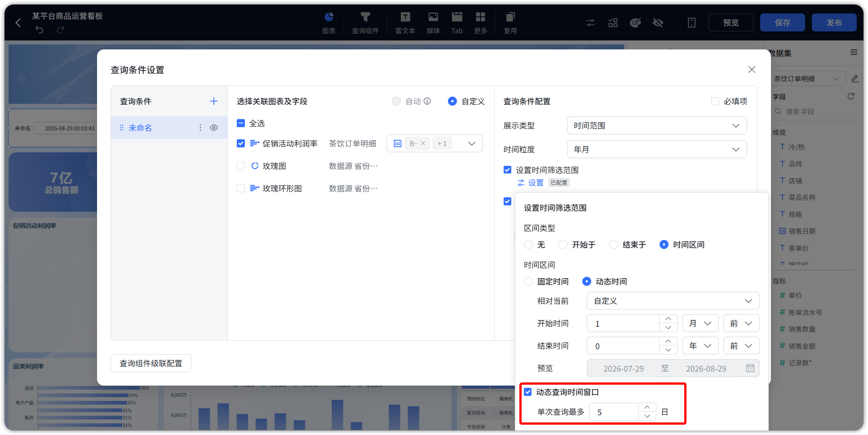
Task: Open the 相对当前 dropdown
Action: (673, 301)
